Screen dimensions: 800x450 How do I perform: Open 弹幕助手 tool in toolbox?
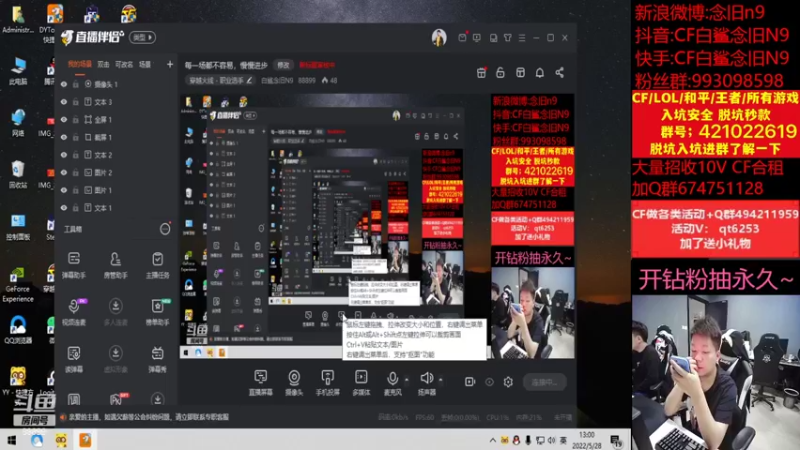tap(74, 264)
